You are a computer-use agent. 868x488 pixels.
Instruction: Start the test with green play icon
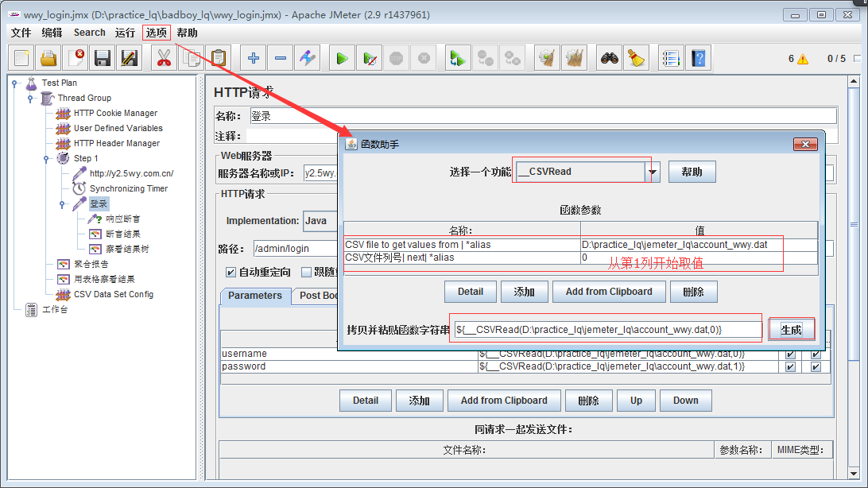(x=342, y=58)
